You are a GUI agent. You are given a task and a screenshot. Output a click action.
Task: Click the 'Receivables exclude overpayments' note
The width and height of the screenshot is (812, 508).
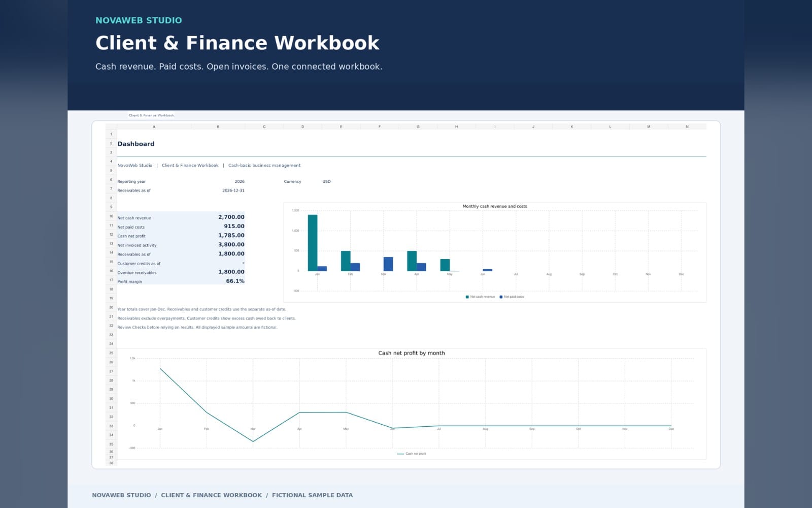point(207,319)
